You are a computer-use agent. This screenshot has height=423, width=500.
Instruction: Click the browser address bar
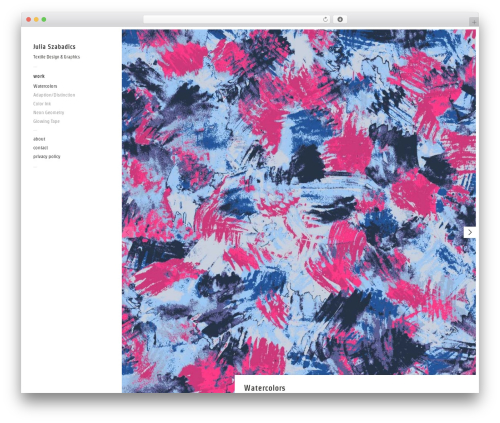236,19
